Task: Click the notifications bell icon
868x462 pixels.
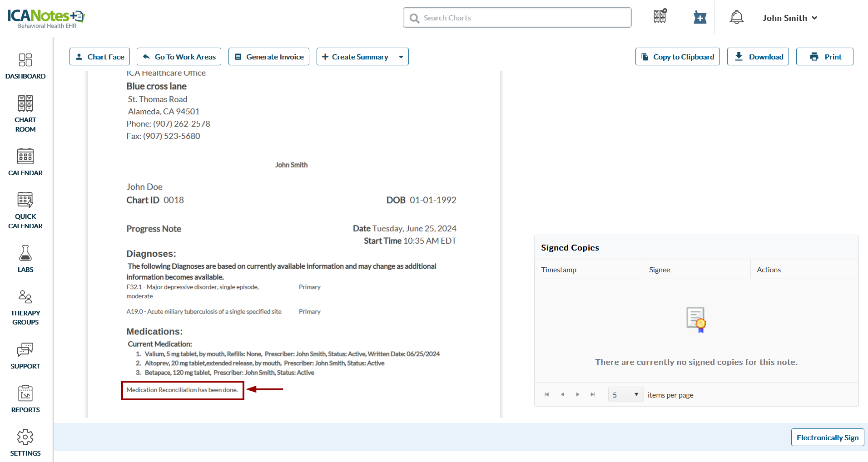Action: 736,18
